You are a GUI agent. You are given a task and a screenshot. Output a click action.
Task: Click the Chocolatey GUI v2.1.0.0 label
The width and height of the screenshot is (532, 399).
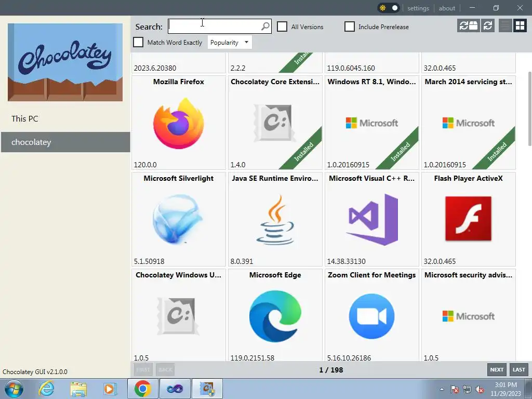pyautogui.click(x=35, y=372)
